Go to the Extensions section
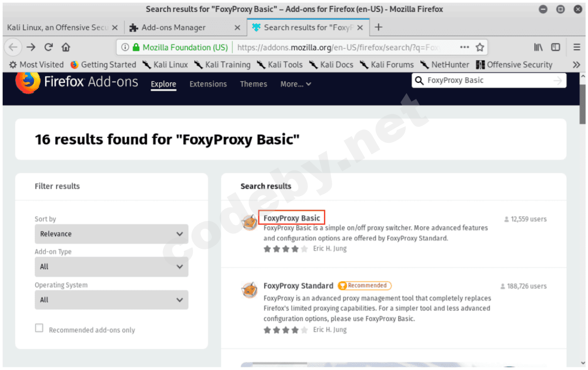588x370 pixels. click(208, 84)
